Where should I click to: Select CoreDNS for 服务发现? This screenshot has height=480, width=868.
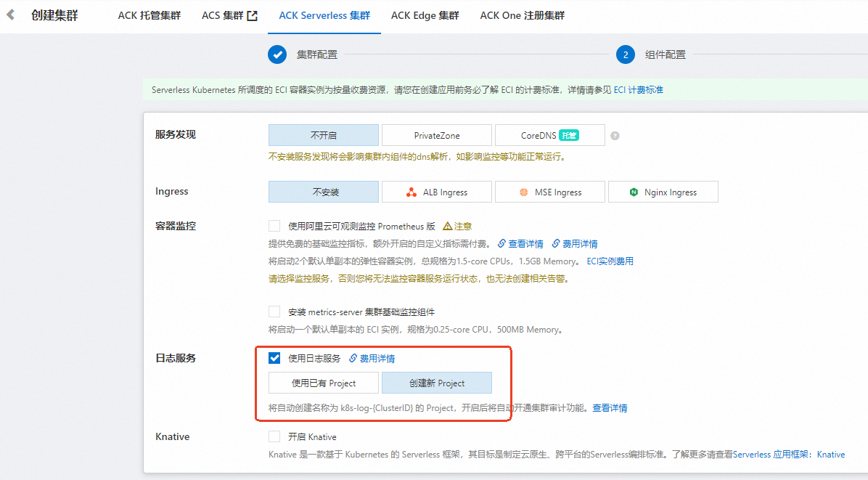pos(549,135)
